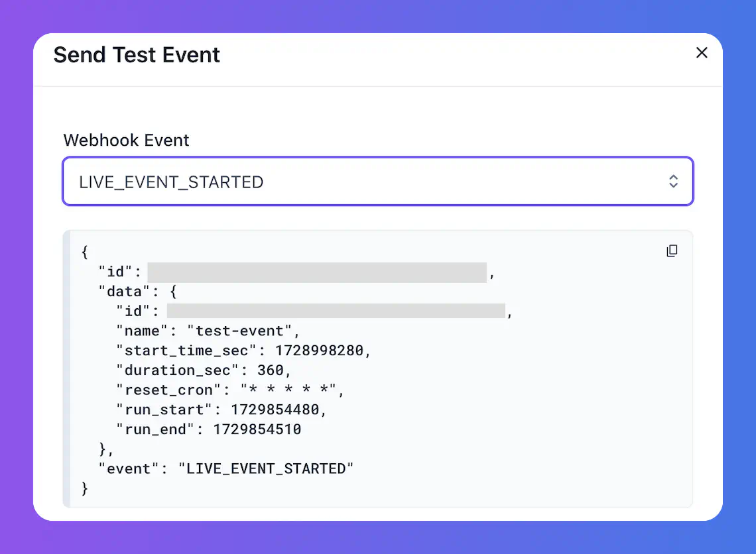Click the run_end value 1729854510

257,429
